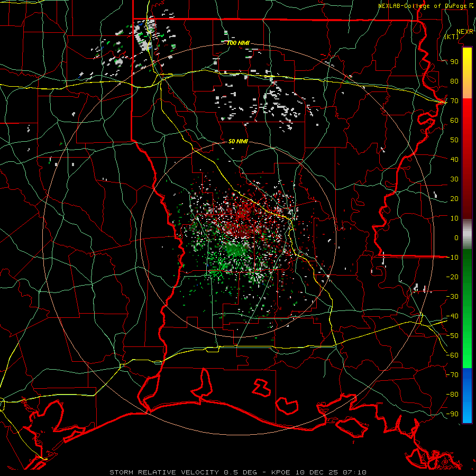Click the "(KT)" units label above color bar

point(452,36)
